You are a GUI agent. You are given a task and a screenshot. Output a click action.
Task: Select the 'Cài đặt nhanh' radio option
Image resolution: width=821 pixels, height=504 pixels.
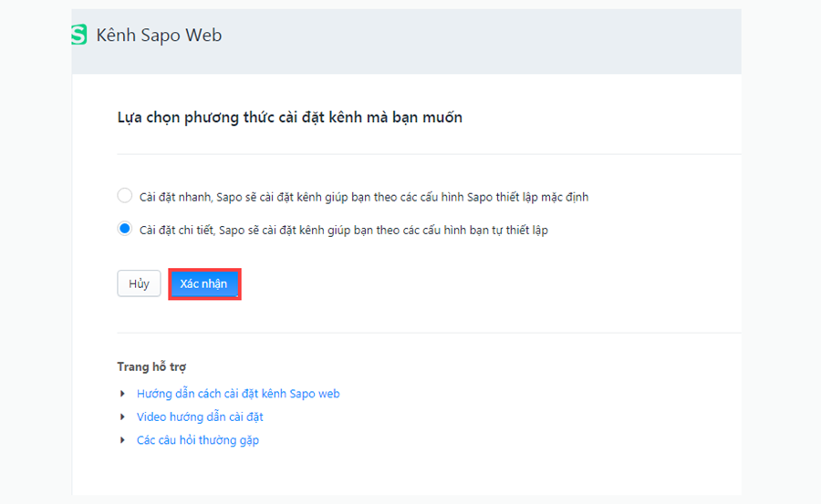(x=125, y=196)
